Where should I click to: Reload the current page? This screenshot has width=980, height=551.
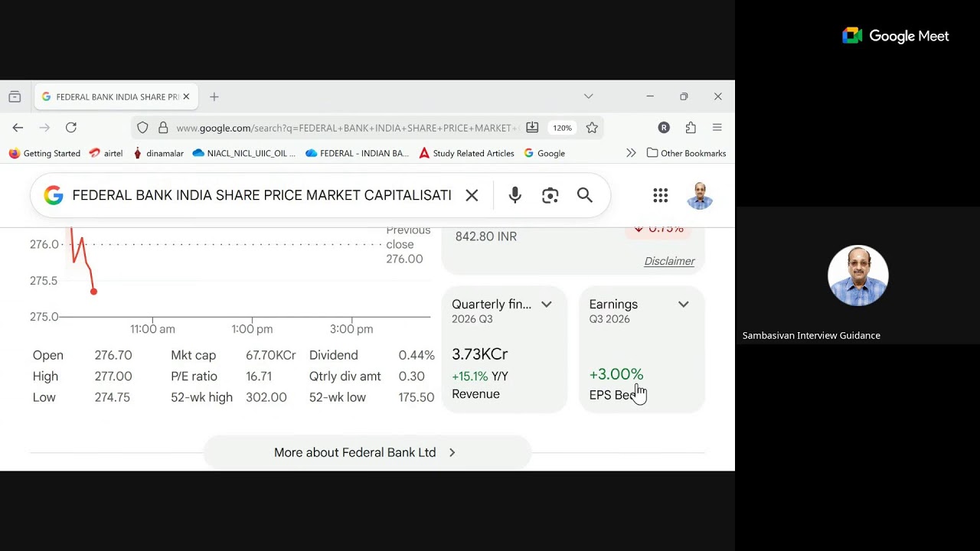point(71,128)
